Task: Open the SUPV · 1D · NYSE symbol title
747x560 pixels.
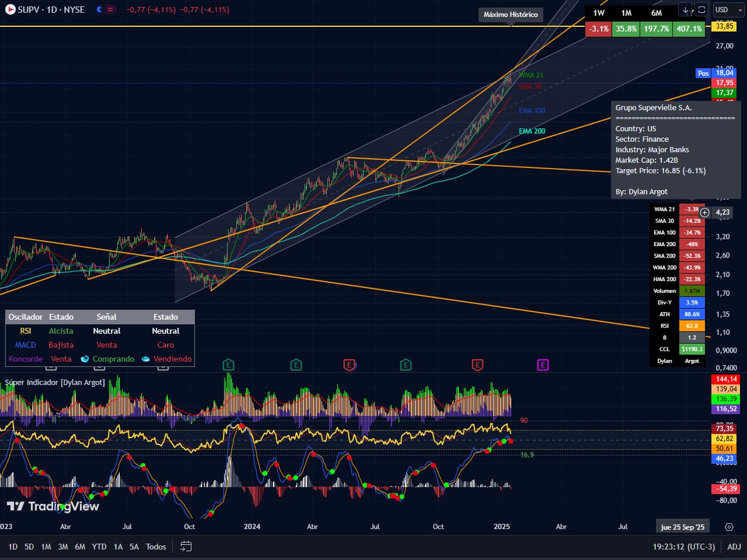Action: tap(51, 10)
